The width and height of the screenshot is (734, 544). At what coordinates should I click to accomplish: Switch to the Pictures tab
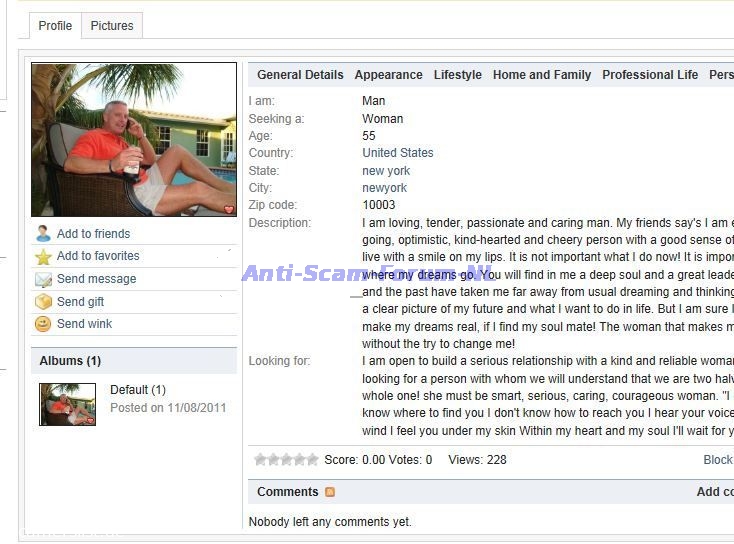(x=112, y=26)
